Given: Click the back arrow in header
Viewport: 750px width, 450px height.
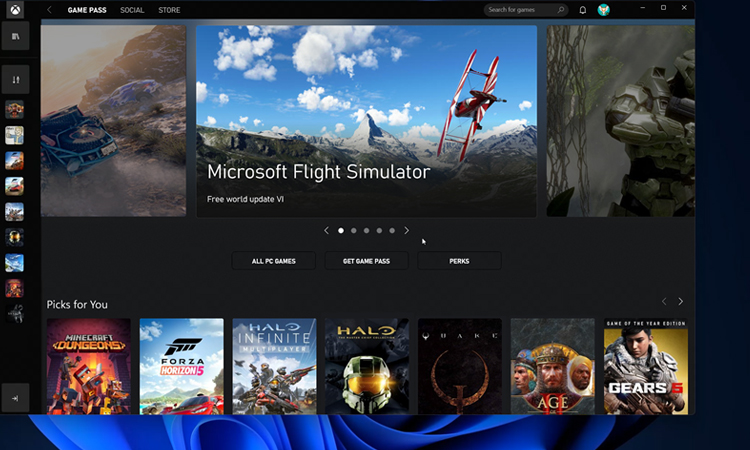Looking at the screenshot, I should coord(50,10).
